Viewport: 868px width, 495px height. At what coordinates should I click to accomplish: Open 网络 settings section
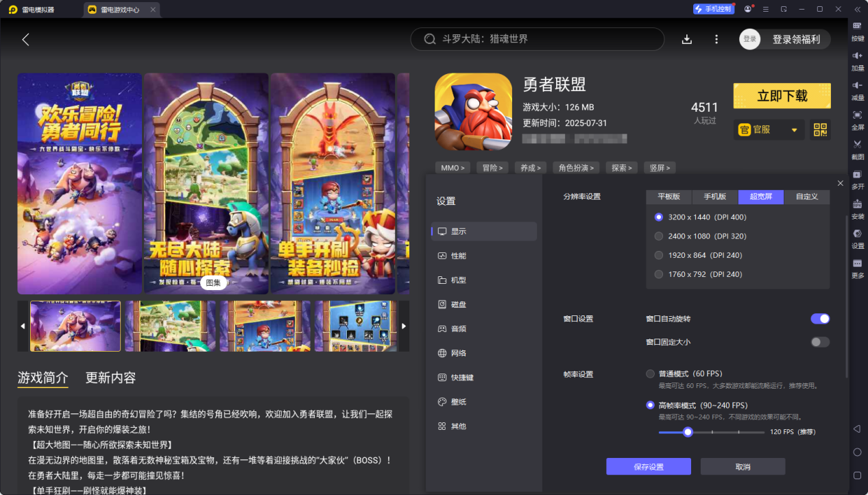pos(484,353)
